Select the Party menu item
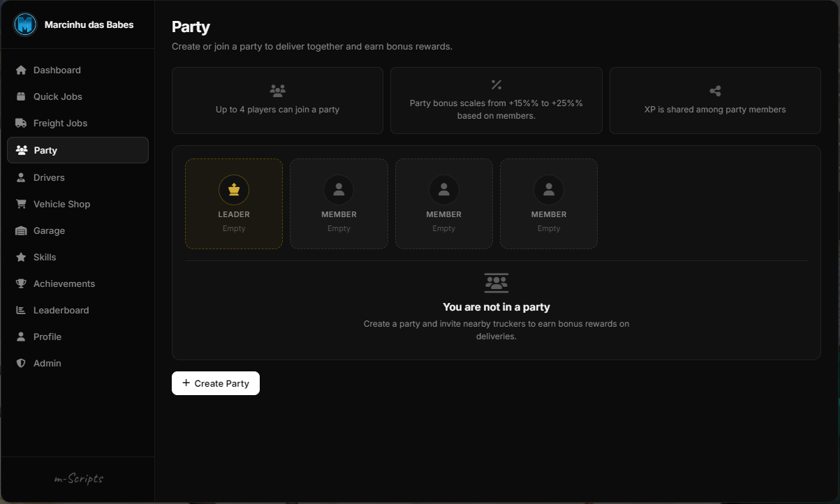840x504 pixels. [78, 150]
